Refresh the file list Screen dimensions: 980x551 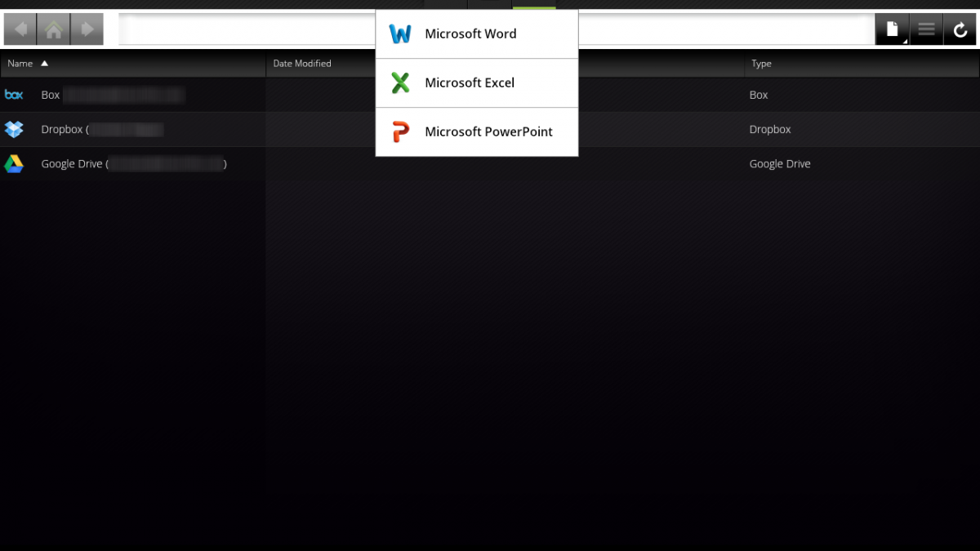pyautogui.click(x=960, y=30)
